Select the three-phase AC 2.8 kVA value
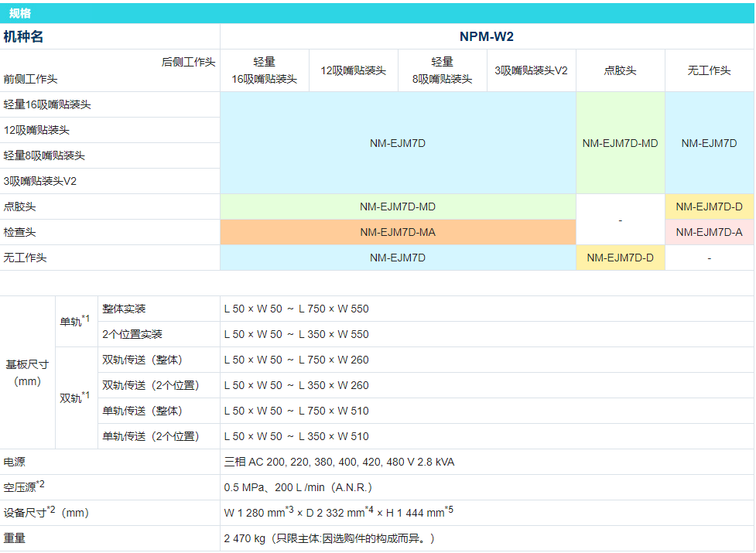The image size is (756, 553). (x=339, y=462)
